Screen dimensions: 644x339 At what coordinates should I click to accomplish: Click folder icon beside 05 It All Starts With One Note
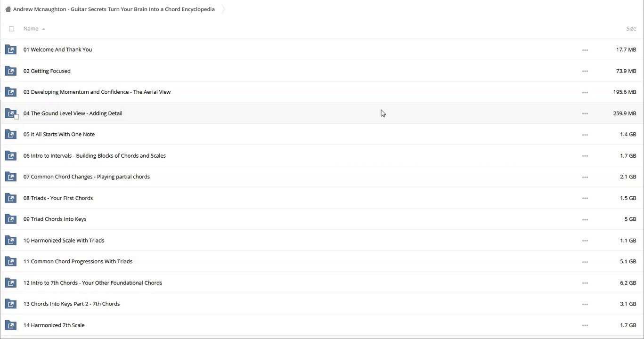coord(10,134)
